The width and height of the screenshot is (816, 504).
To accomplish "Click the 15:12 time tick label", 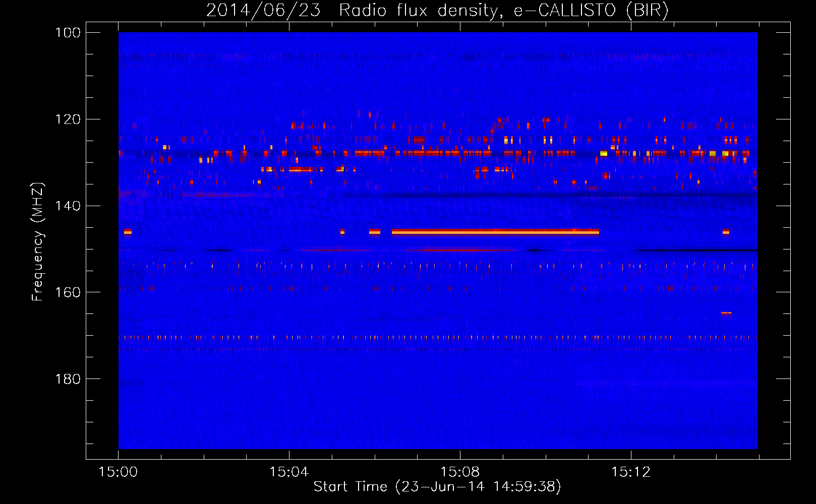I will (630, 472).
